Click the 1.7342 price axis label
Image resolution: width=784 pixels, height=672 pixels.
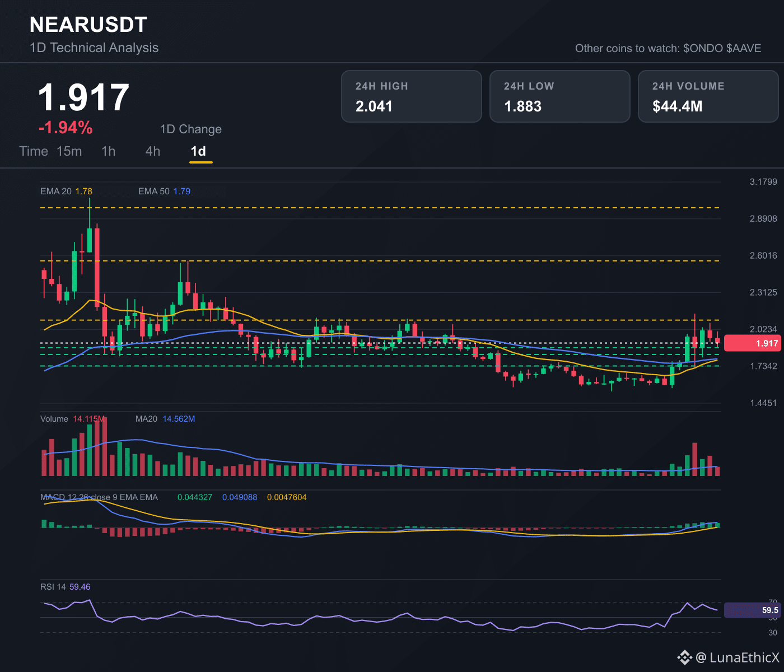pyautogui.click(x=763, y=366)
